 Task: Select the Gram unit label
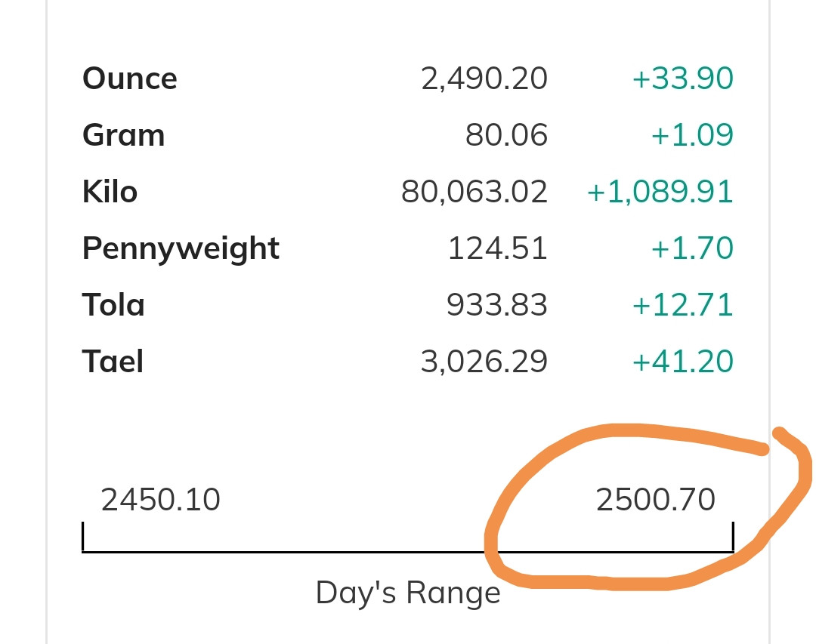coord(123,135)
